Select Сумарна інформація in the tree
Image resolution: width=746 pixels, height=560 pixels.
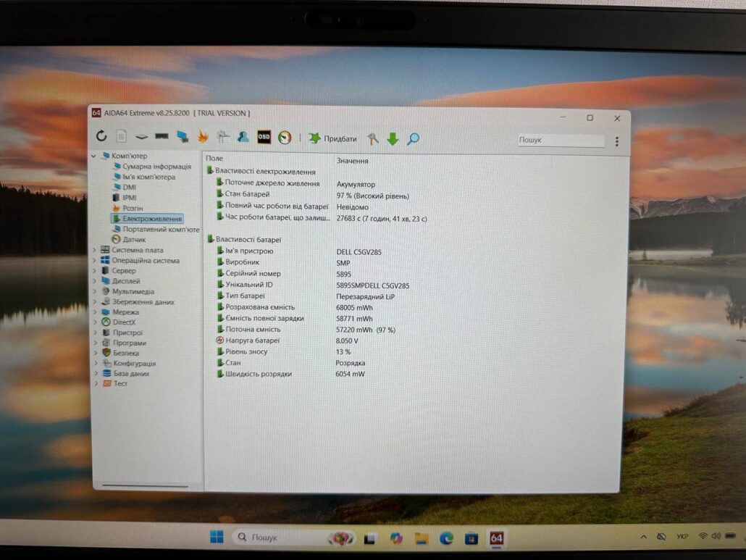coord(156,167)
